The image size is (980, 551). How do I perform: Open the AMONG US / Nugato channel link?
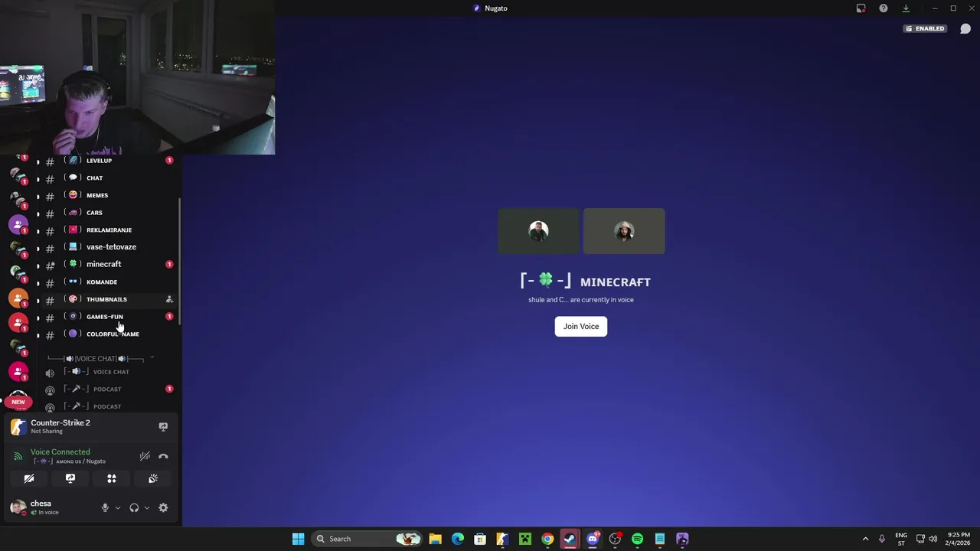pos(70,461)
